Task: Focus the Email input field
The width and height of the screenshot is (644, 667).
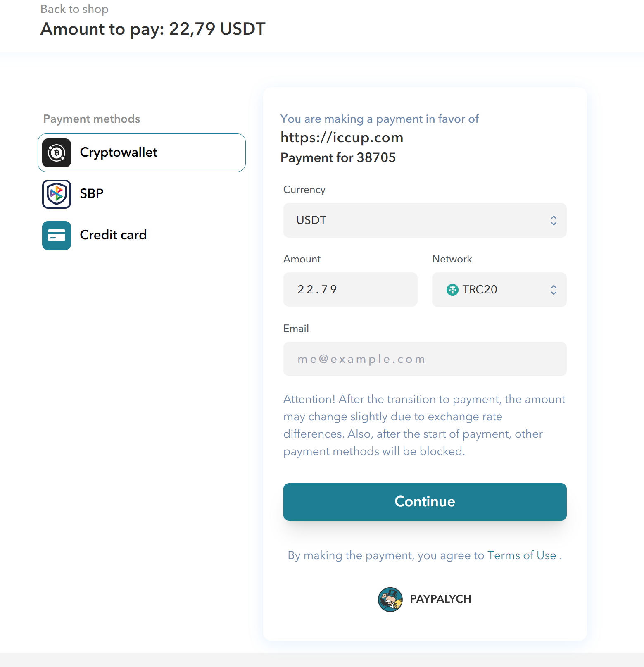Action: 425,359
